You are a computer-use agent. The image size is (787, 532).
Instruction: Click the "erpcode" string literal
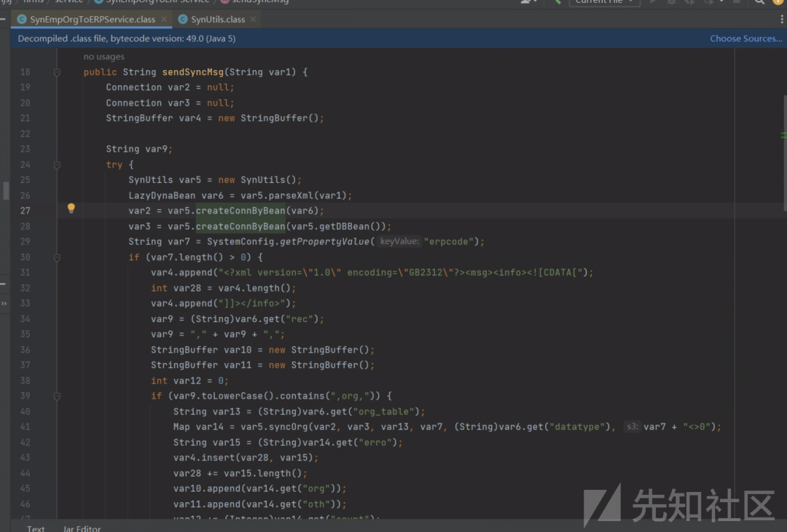coord(449,241)
